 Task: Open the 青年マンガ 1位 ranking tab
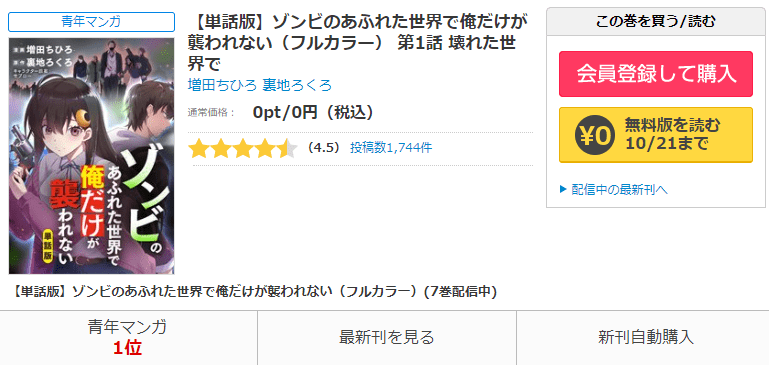pos(128,338)
